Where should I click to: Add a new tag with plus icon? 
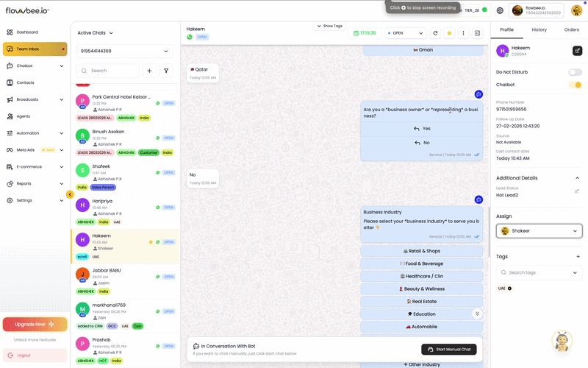tap(578, 257)
